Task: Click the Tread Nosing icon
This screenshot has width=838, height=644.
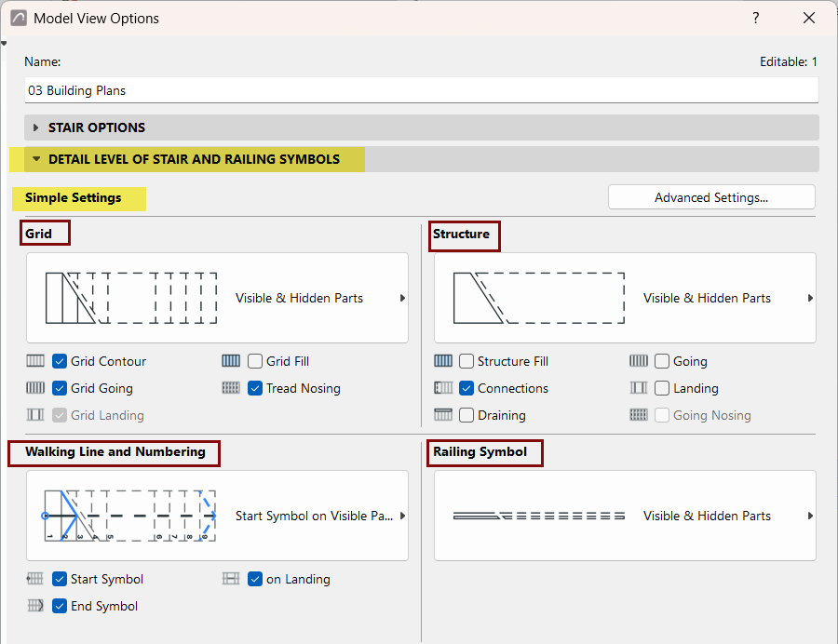Action: pos(231,388)
